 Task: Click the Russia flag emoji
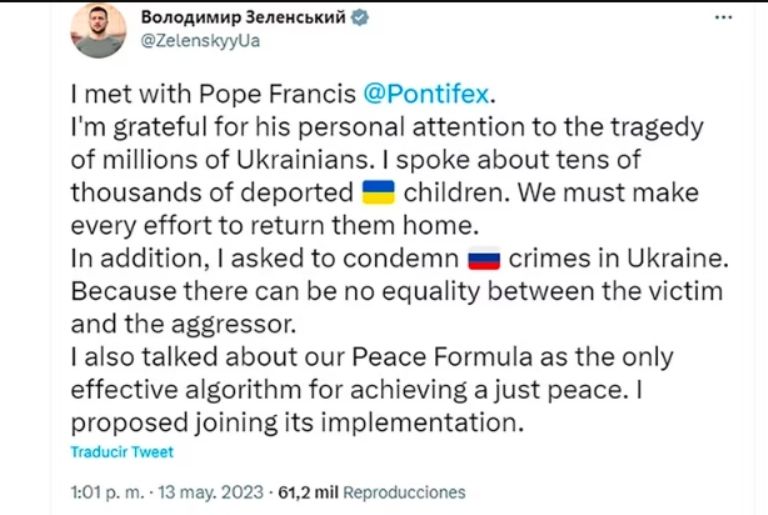(484, 260)
